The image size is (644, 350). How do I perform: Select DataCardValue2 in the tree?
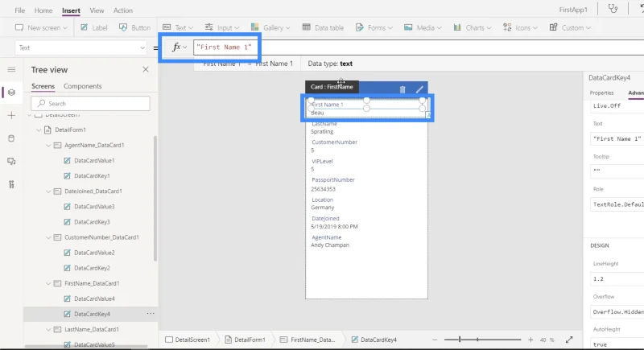(94, 253)
